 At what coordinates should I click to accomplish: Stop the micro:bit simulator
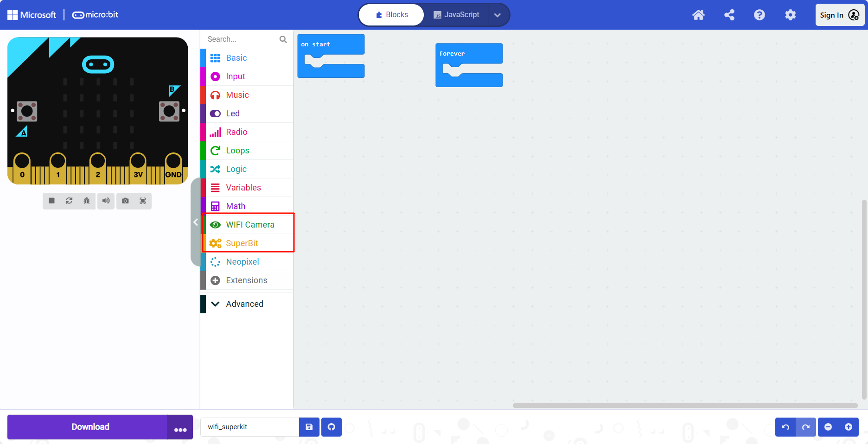[52, 201]
